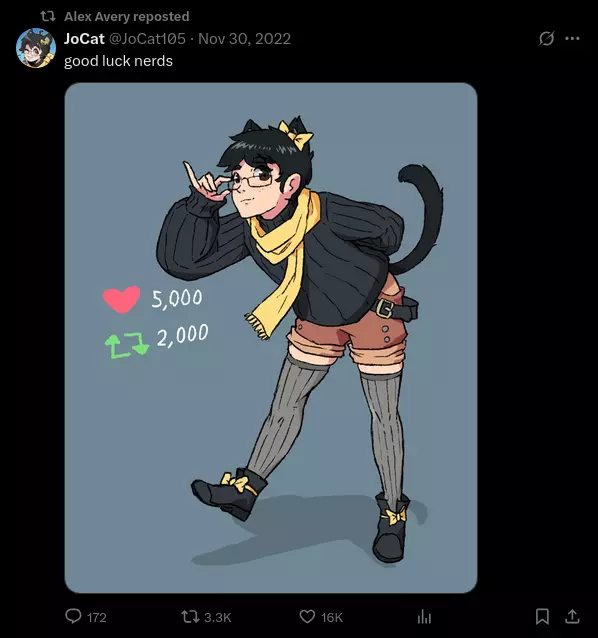598x638 pixels.
Task: Click the drawn pink heart in the artwork
Action: (x=122, y=299)
